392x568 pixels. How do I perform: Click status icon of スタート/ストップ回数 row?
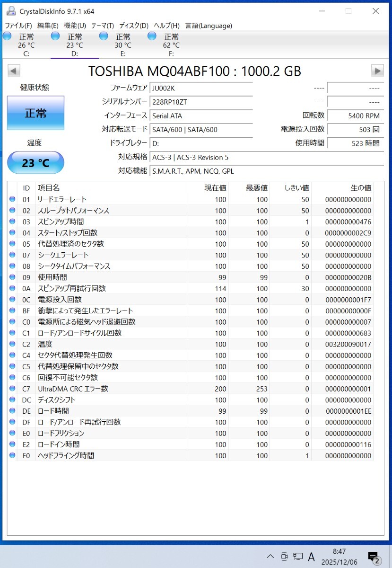[12, 232]
